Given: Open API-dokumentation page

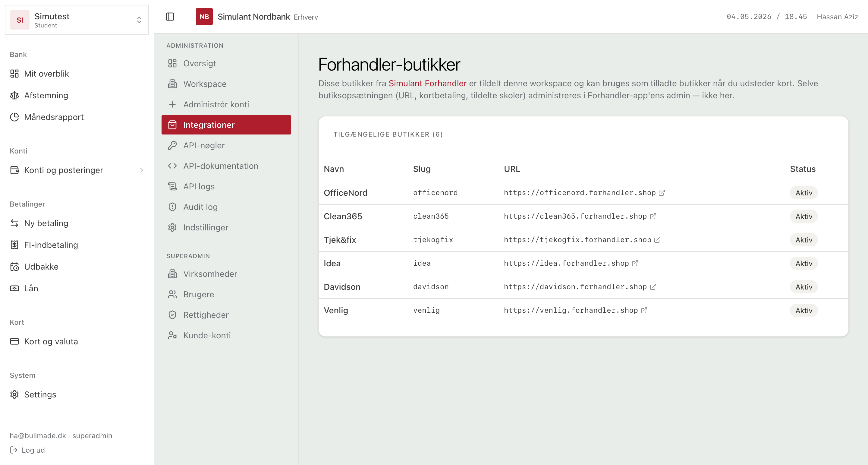Looking at the screenshot, I should (x=226, y=166).
